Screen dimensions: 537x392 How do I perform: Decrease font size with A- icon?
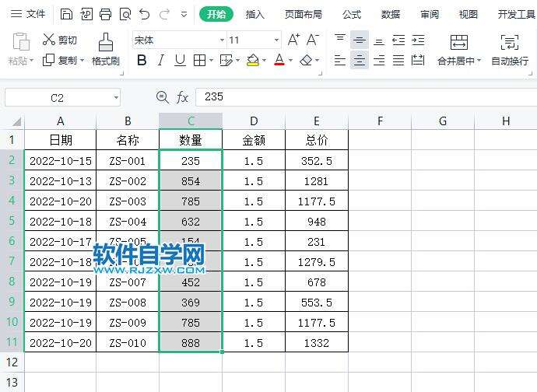click(312, 40)
